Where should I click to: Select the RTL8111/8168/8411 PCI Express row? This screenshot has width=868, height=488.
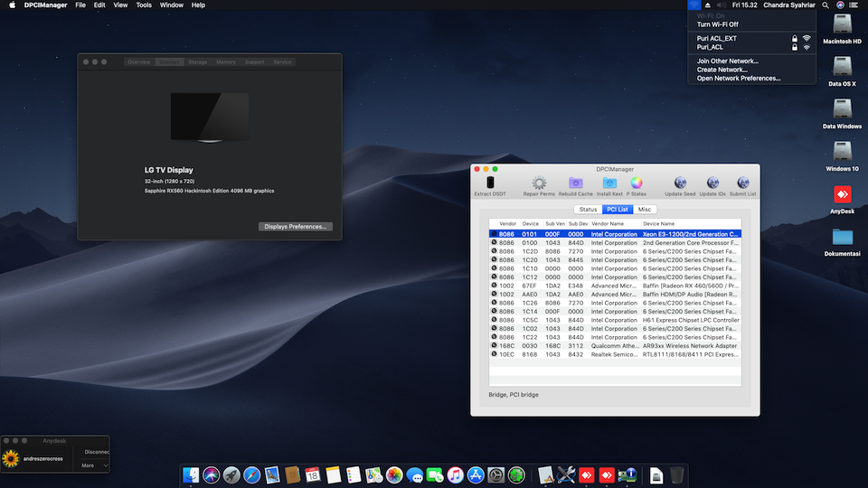(x=615, y=354)
